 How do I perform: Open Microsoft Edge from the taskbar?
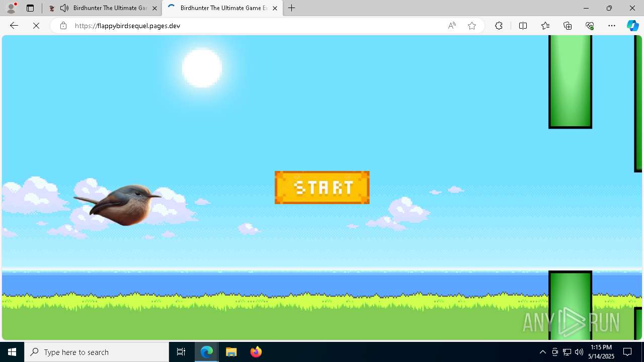(207, 352)
